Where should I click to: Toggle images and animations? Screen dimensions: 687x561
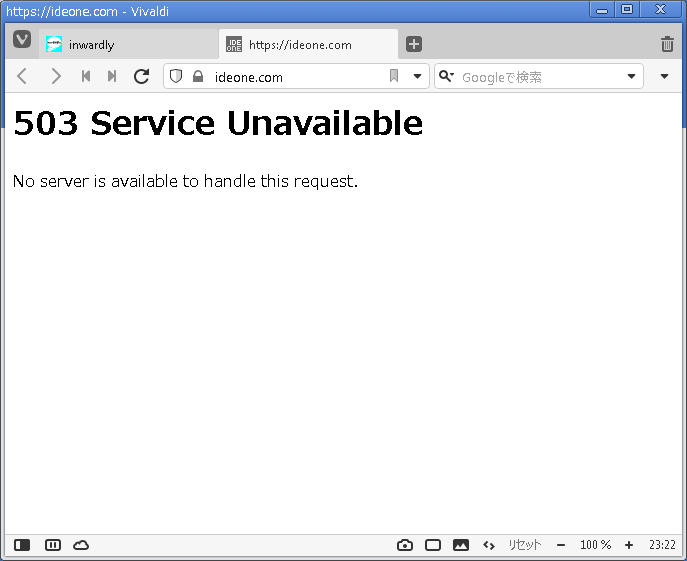tap(460, 545)
